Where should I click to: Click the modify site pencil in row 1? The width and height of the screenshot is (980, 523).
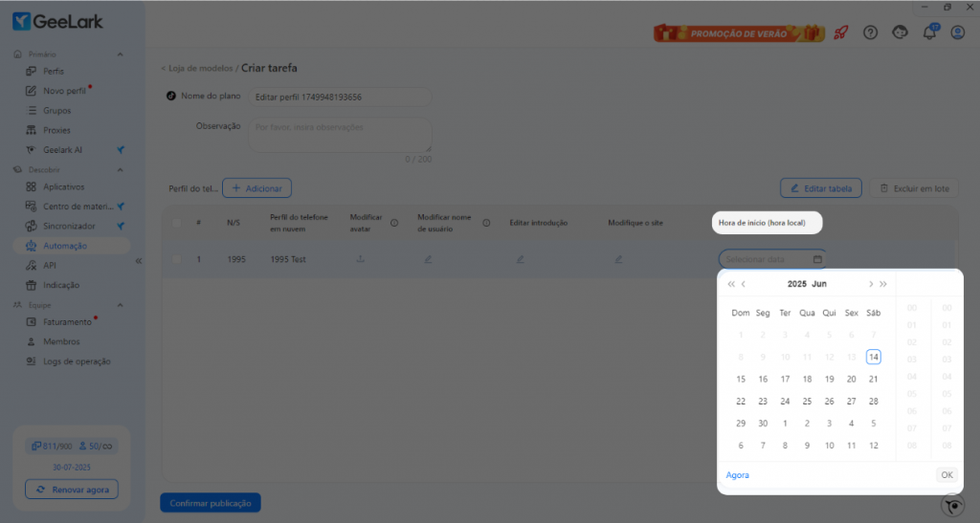(619, 259)
